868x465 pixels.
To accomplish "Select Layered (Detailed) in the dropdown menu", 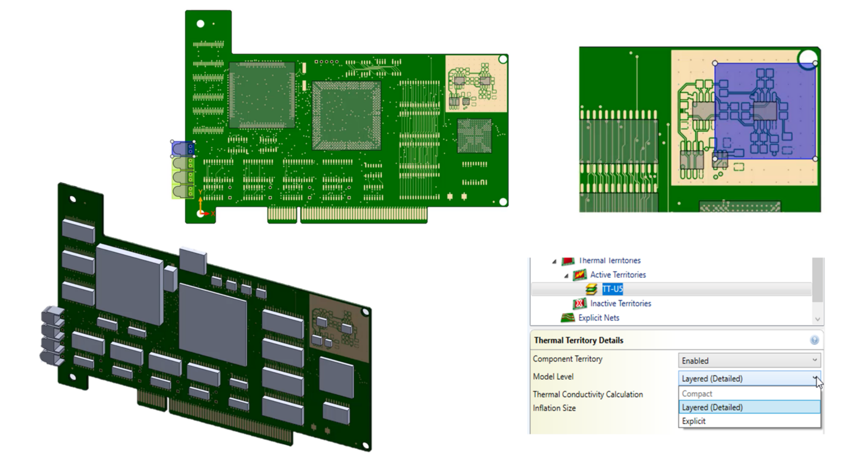I will [712, 407].
